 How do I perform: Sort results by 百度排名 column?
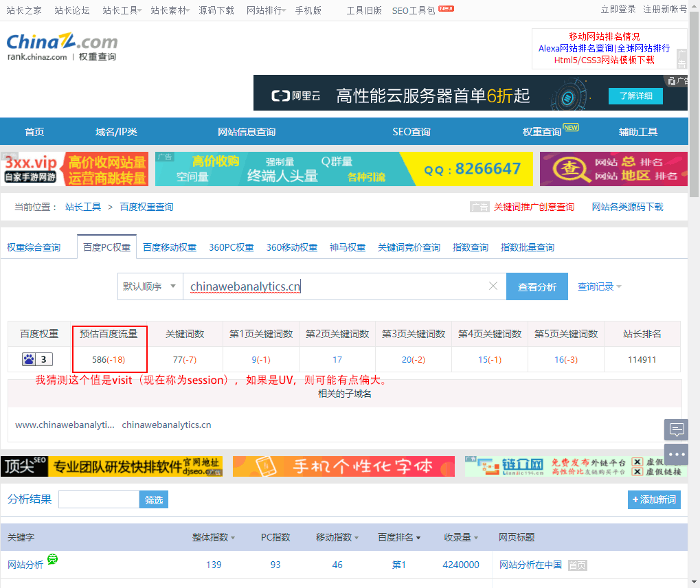tap(399, 537)
